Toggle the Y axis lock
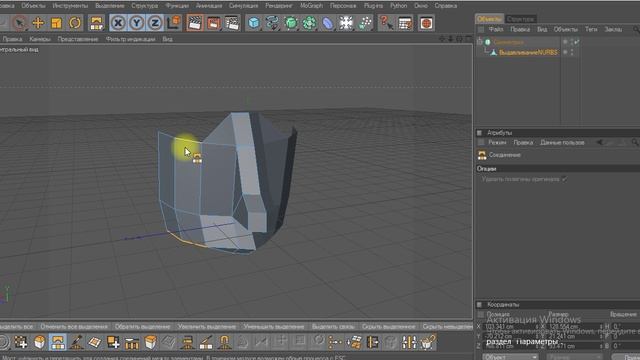 click(137, 23)
